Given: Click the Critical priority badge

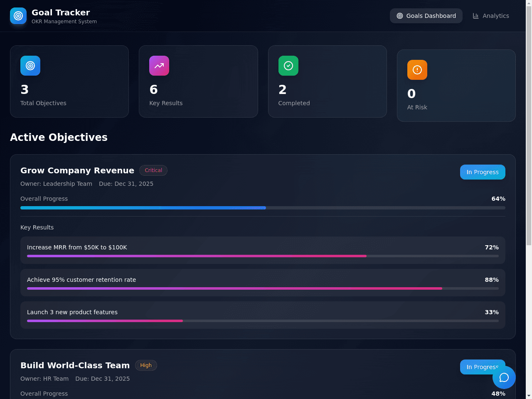Looking at the screenshot, I should point(153,170).
